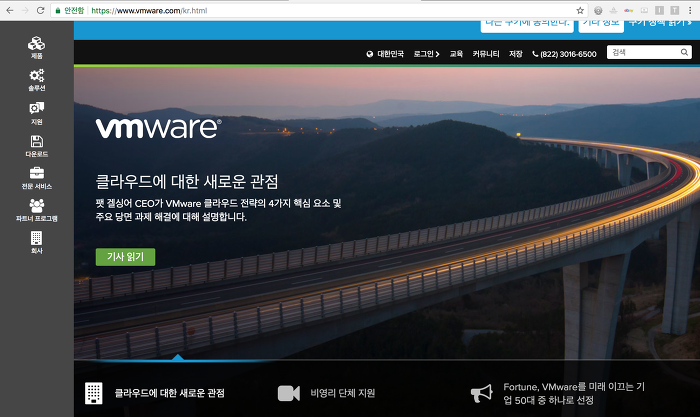Reload the page with the refresh icon
700x417 pixels.
coord(40,10)
